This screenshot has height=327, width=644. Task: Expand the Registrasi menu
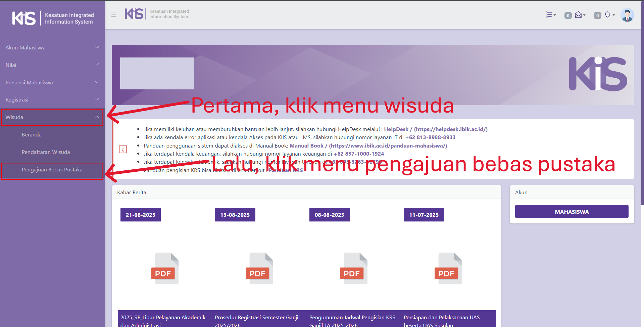pos(52,100)
